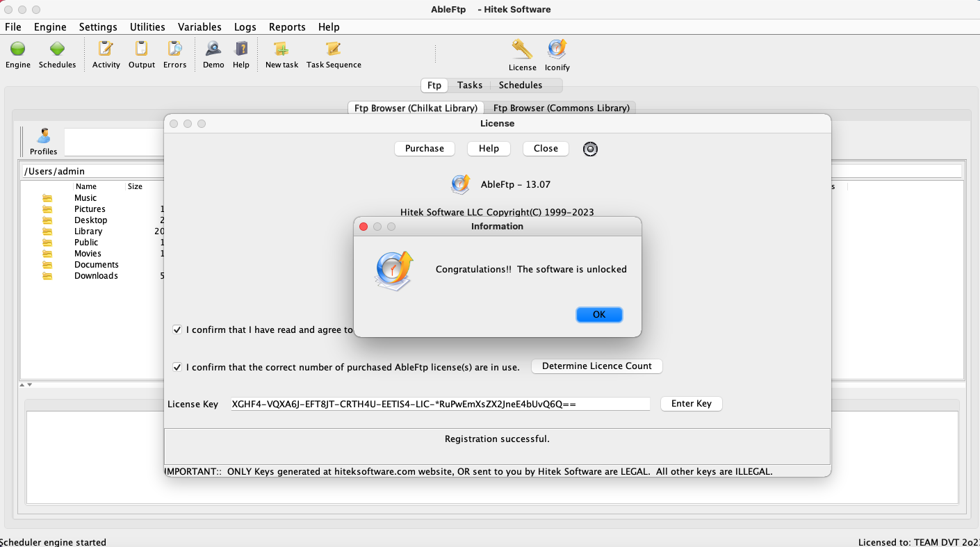Screen dimensions: 980x547
Task: Switch to Ftp Browser (Commons Library) tab
Action: 561,108
